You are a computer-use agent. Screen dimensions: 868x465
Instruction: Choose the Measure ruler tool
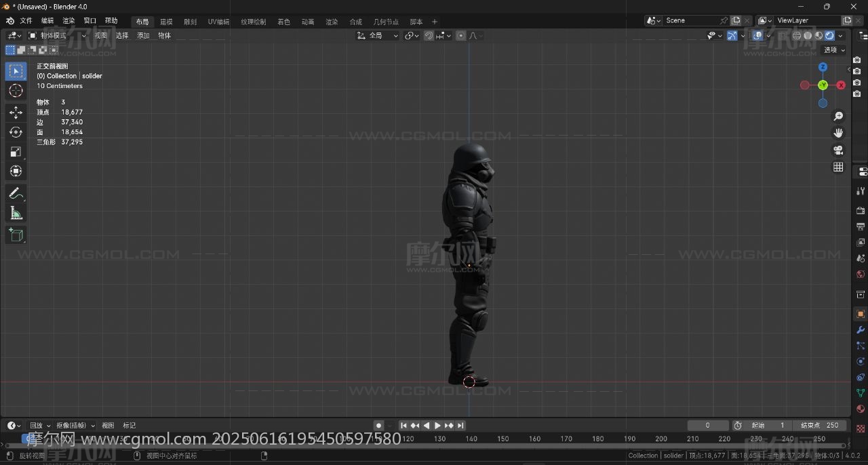pos(16,214)
